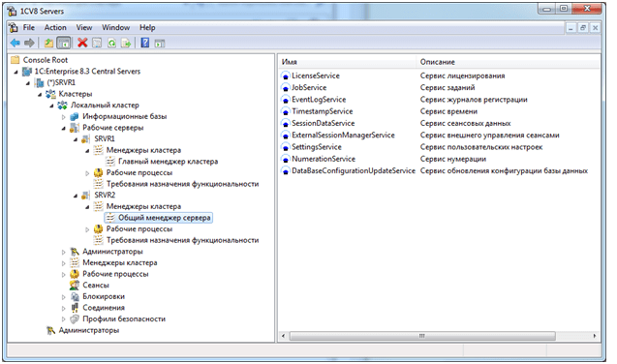
Task: Select Требования назначения функциональности under SRVR2
Action: (x=182, y=240)
